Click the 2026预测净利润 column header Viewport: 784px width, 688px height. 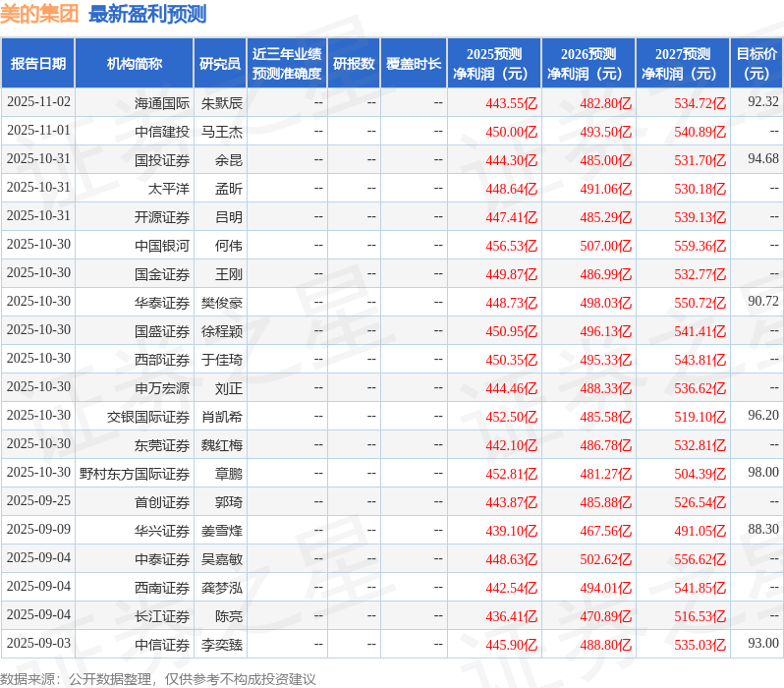[x=588, y=64]
